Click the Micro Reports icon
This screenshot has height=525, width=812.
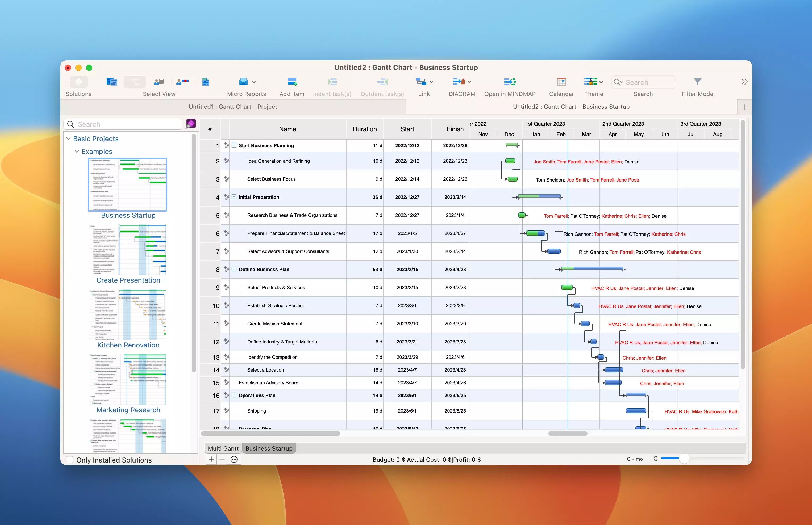[243, 82]
